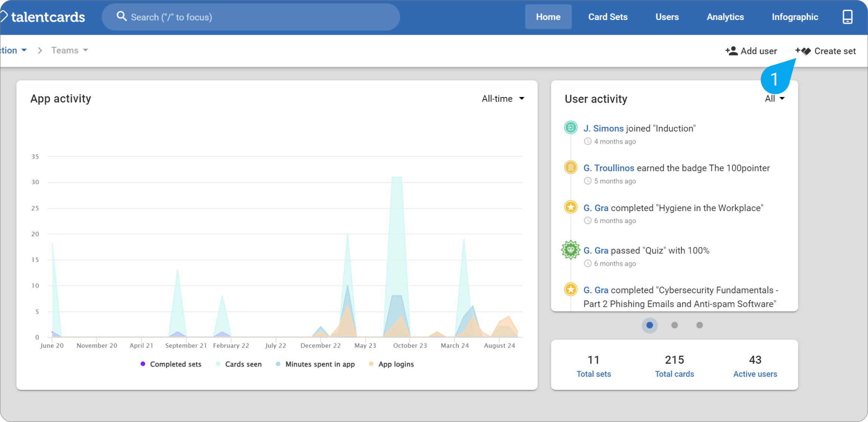Click the green Quiz passed badge icon
This screenshot has width=868, height=422.
(570, 250)
